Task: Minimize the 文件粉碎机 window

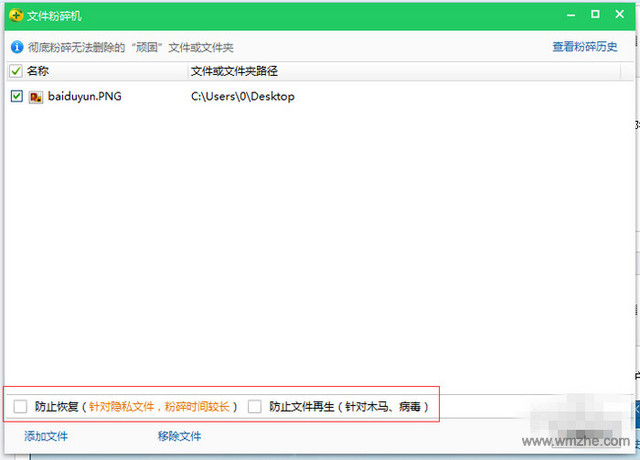Action: (x=571, y=15)
